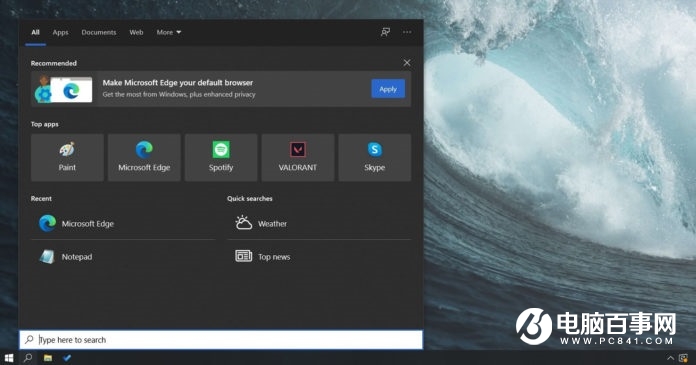Viewport: 696px width, 365px height.
Task: Switch to the Documents tab
Action: tap(99, 32)
